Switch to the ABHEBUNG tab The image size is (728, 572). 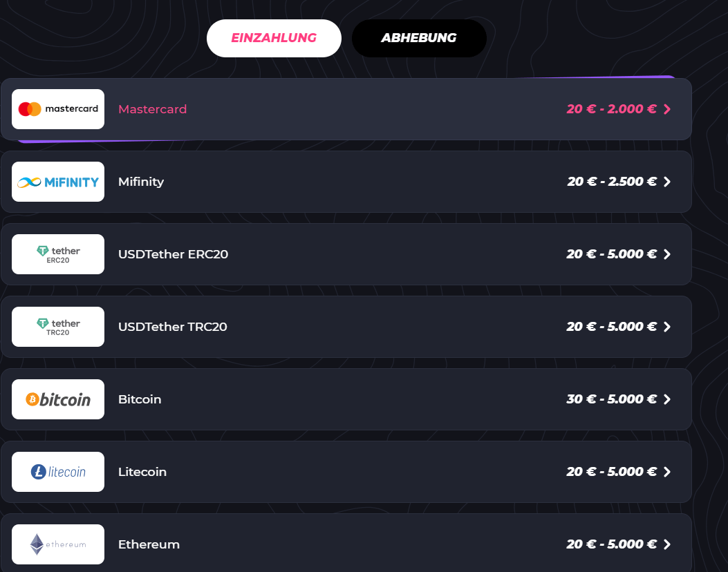[x=419, y=38]
